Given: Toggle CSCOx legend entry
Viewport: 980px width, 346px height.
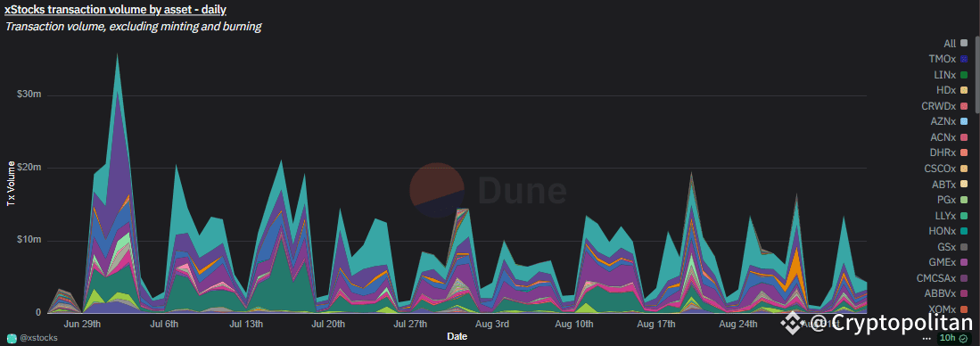Looking at the screenshot, I should 947,168.
